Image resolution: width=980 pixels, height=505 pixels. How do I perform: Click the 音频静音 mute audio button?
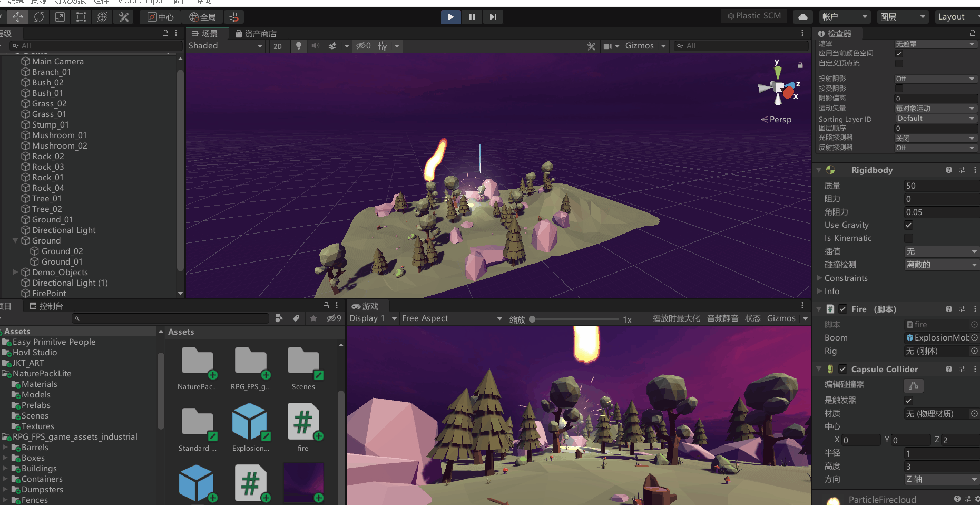click(722, 318)
